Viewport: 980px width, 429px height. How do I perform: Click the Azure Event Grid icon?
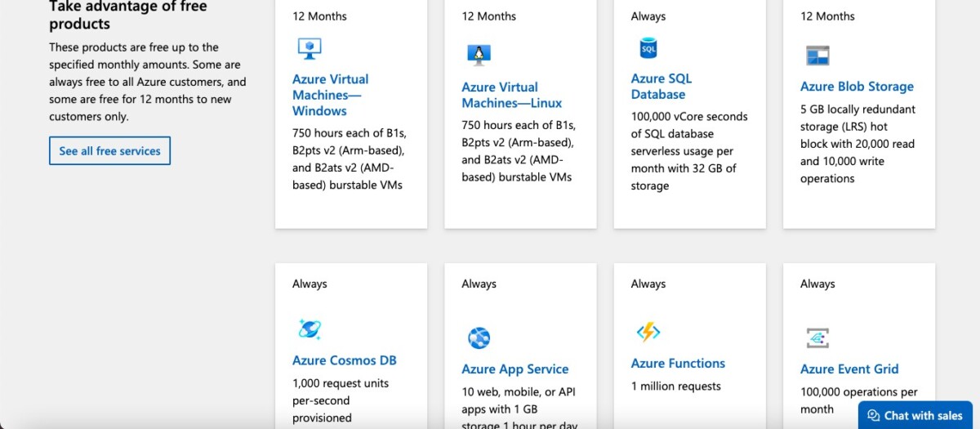(817, 337)
